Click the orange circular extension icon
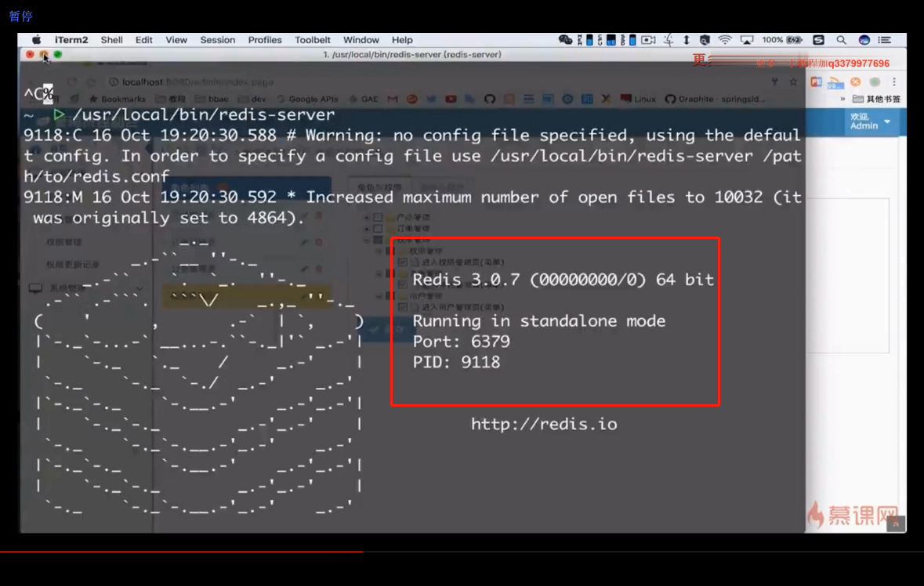924x586 pixels. (856, 81)
